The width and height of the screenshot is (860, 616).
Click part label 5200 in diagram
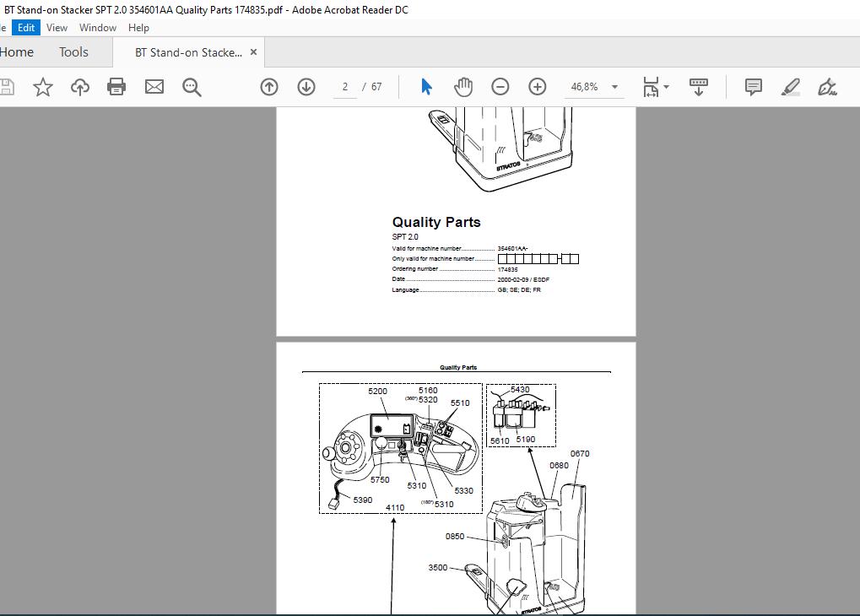click(377, 391)
